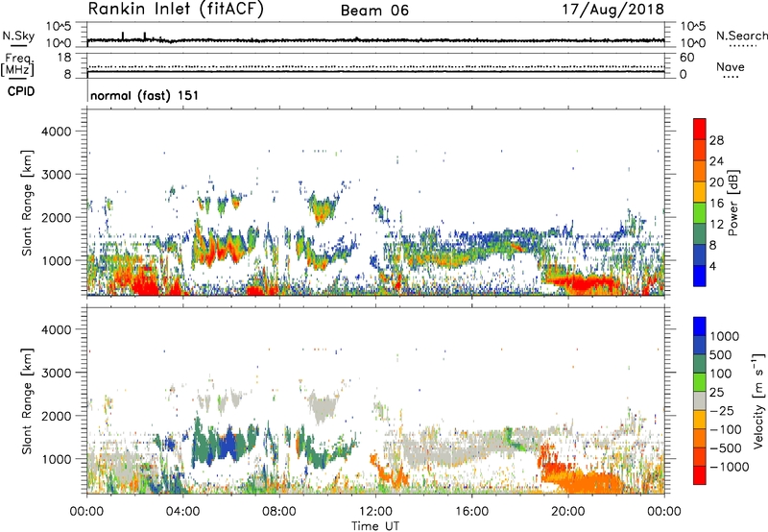Click the 'N.Sky' legend label
This screenshot has width=768, height=532.
coord(18,36)
